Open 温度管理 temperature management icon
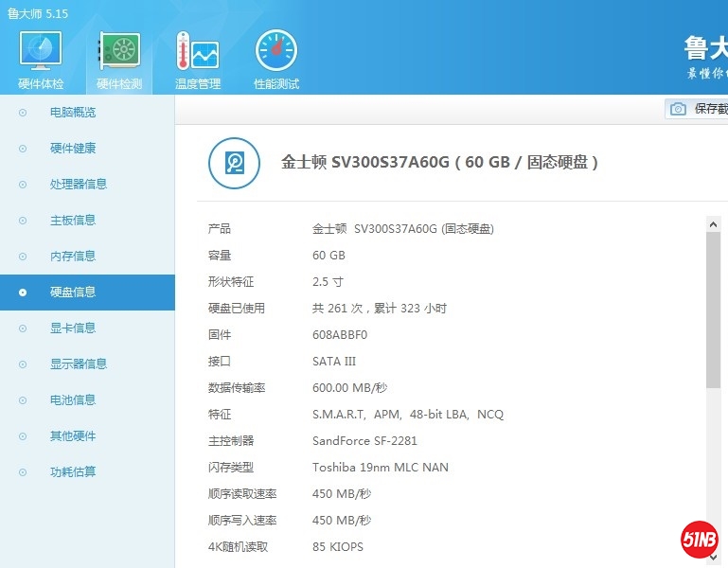This screenshot has width=728, height=568. (198, 52)
